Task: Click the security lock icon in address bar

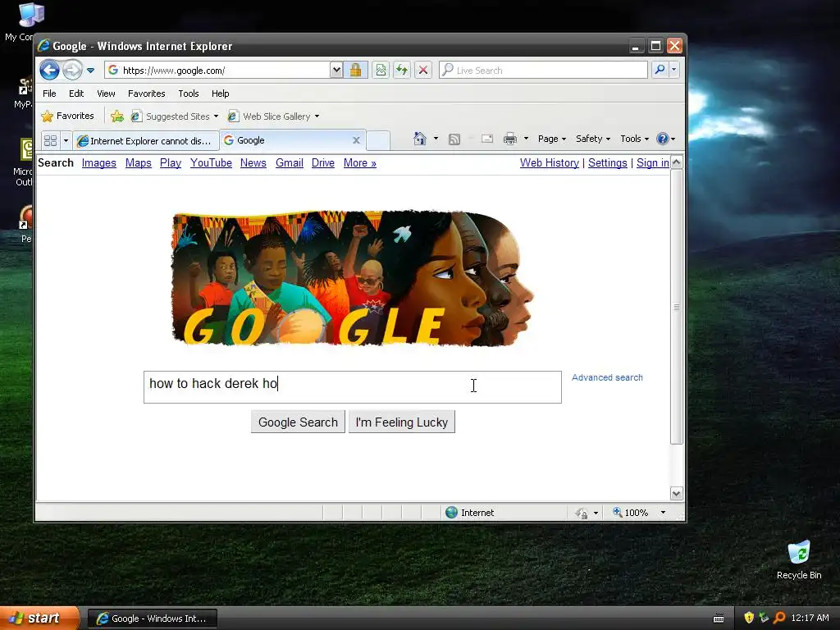Action: (355, 71)
